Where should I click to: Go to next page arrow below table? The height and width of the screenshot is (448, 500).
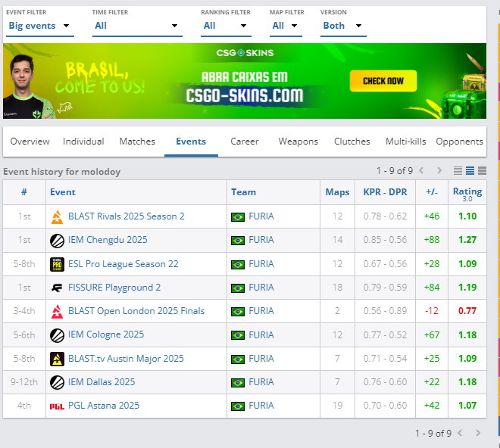[478, 433]
